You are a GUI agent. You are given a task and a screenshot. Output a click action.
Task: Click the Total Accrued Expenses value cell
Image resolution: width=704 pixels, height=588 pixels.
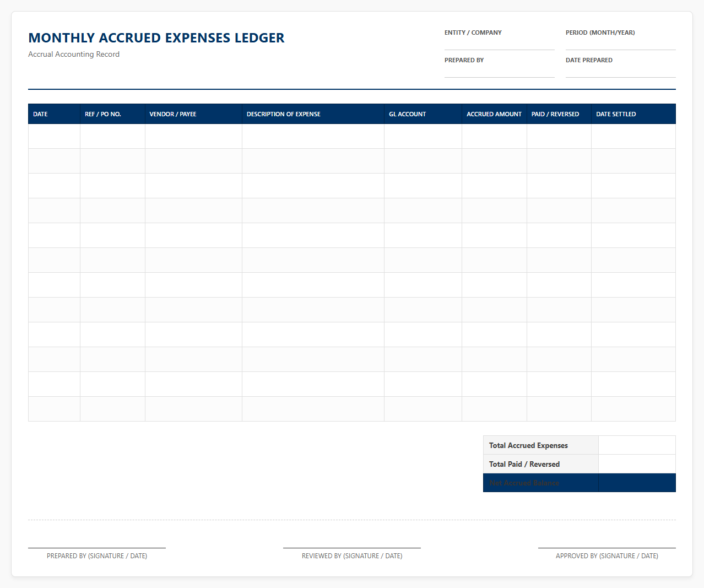coord(637,445)
